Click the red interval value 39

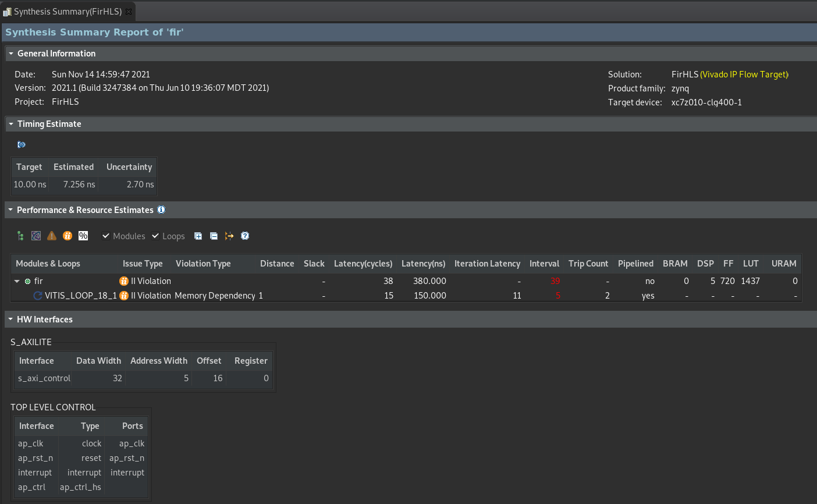click(555, 281)
